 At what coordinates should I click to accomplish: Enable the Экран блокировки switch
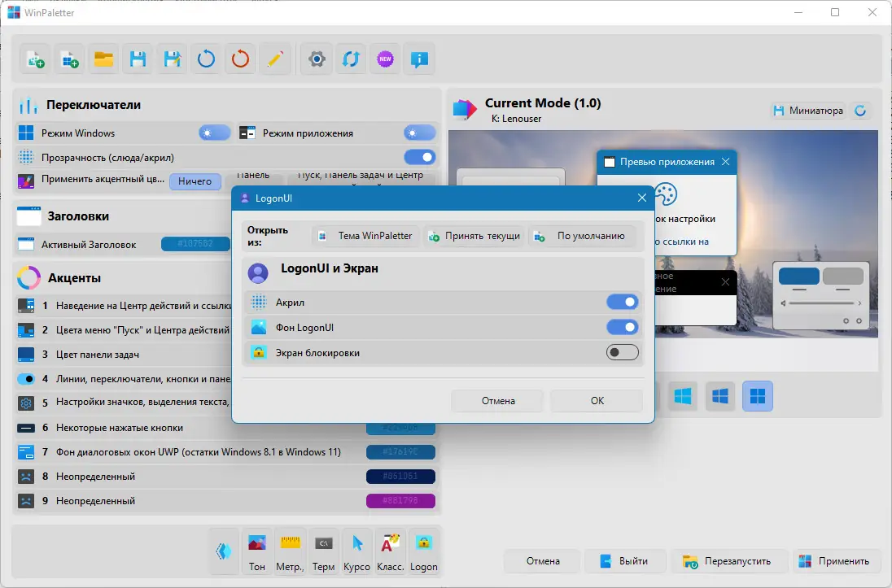tap(623, 352)
